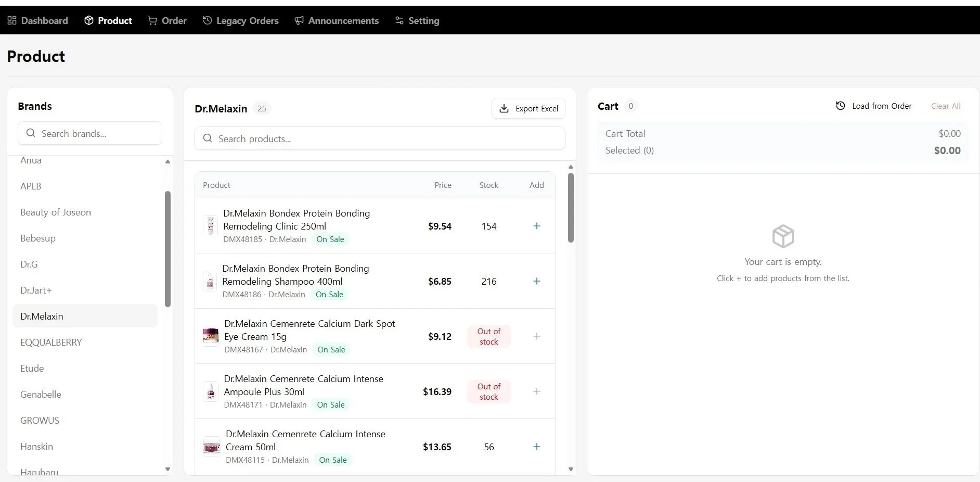980x482 pixels.
Task: Open the Setting page
Action: point(417,21)
